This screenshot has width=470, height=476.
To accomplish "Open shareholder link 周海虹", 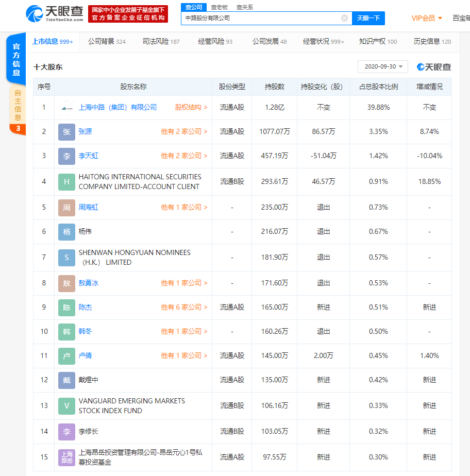I will click(x=88, y=208).
